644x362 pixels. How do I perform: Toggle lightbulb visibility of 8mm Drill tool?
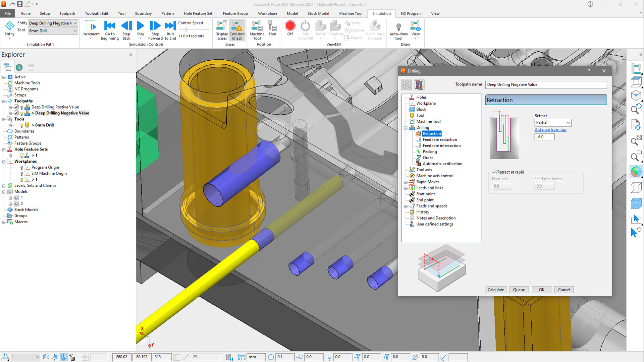coord(22,125)
